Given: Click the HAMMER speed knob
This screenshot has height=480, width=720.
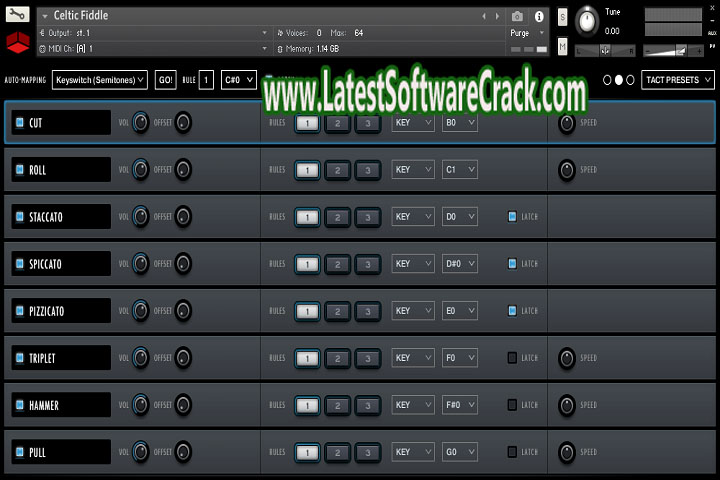Looking at the screenshot, I should pos(567,405).
